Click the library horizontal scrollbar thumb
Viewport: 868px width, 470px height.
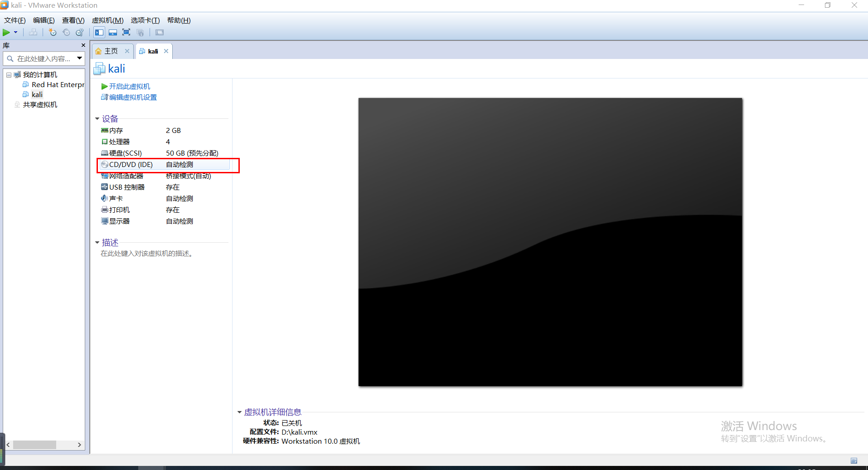point(34,445)
